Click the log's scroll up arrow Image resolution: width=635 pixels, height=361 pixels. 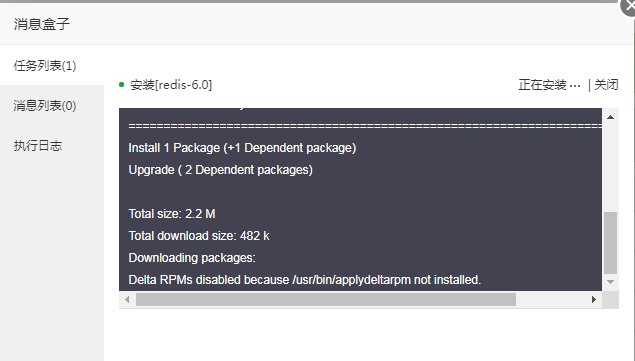(x=610, y=117)
